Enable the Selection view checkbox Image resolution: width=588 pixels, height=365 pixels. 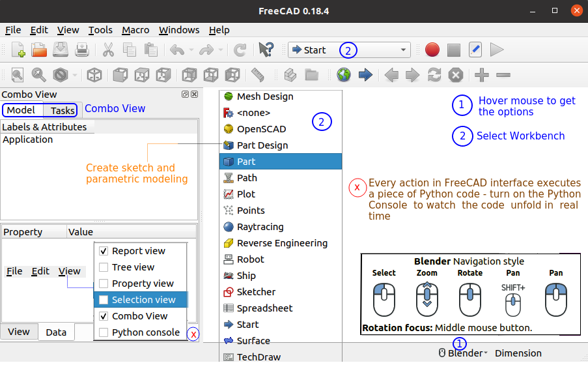click(104, 300)
